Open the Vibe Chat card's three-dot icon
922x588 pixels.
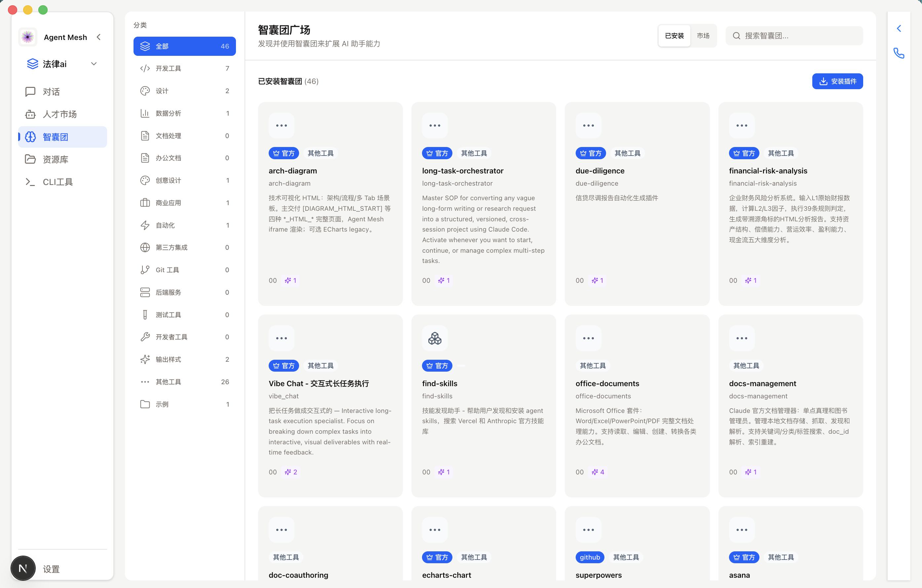pos(282,338)
